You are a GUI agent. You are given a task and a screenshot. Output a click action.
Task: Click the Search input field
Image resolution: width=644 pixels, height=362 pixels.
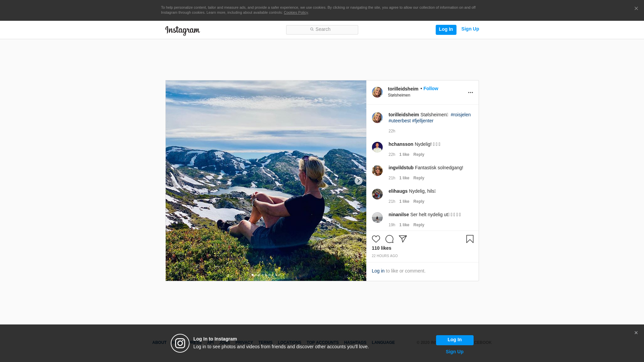pyautogui.click(x=322, y=29)
